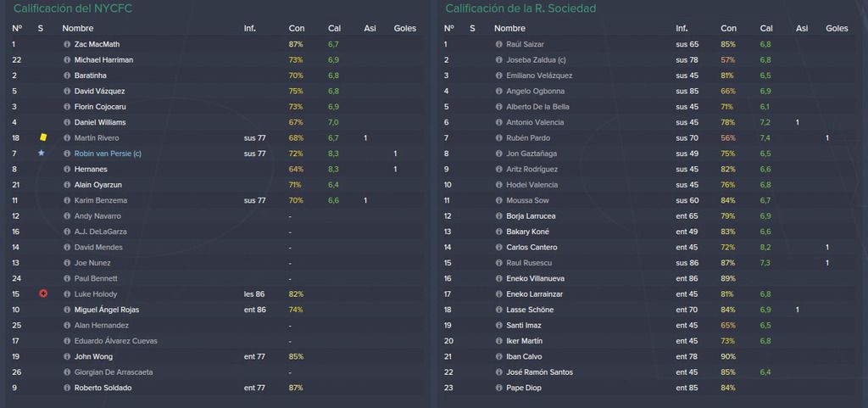Open Antonio Valencia player profile

point(535,122)
